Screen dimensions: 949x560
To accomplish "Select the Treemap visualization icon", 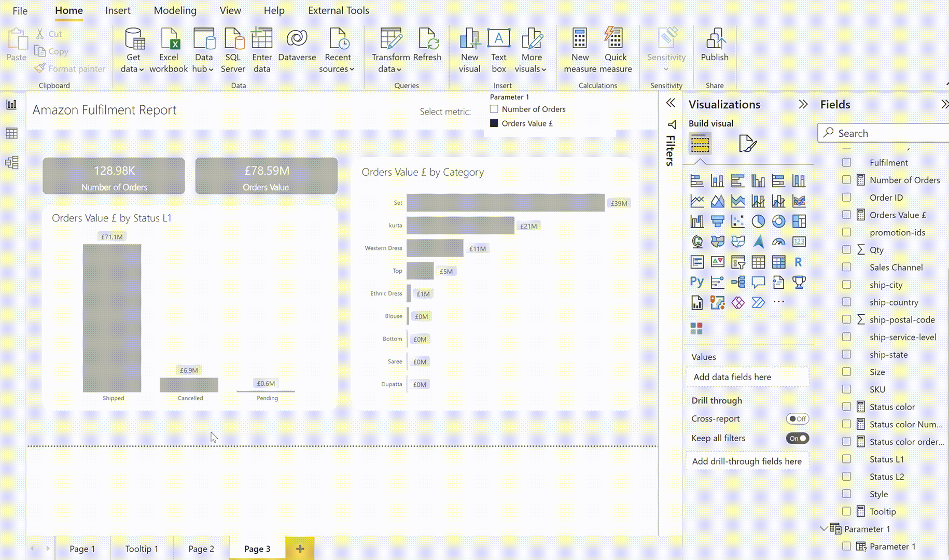I will (x=799, y=221).
